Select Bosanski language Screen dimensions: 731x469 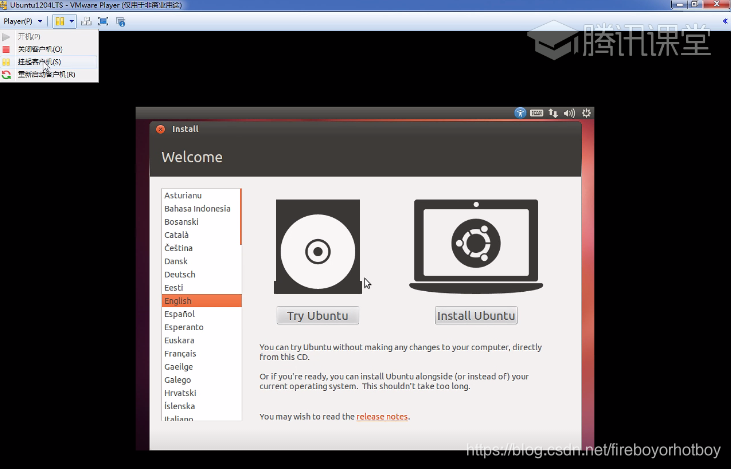[200, 221]
